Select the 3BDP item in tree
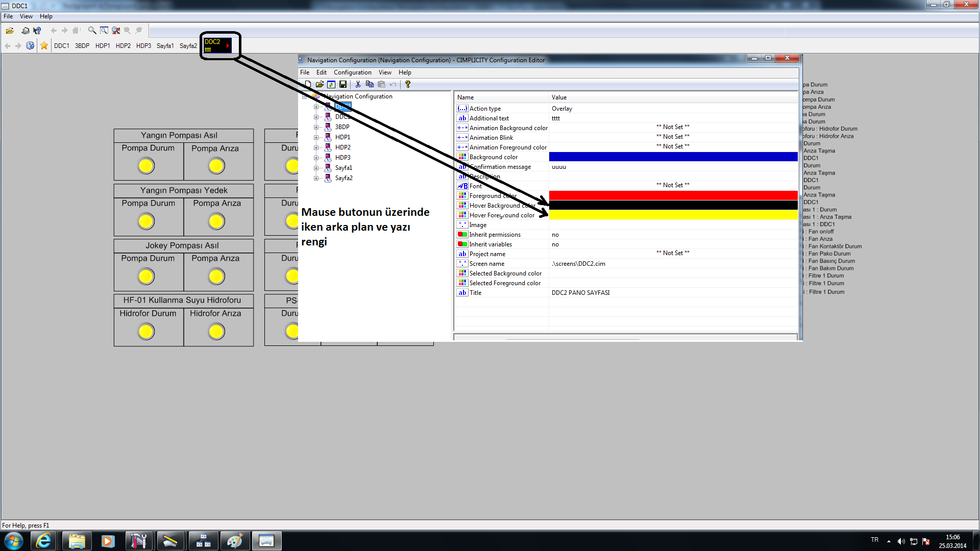The height and width of the screenshot is (551, 980). (342, 127)
